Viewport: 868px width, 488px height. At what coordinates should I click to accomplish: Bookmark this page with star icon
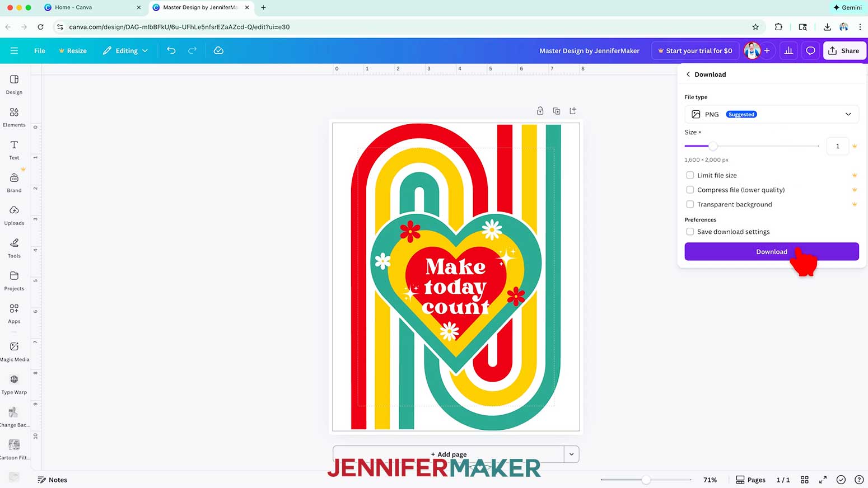click(755, 27)
